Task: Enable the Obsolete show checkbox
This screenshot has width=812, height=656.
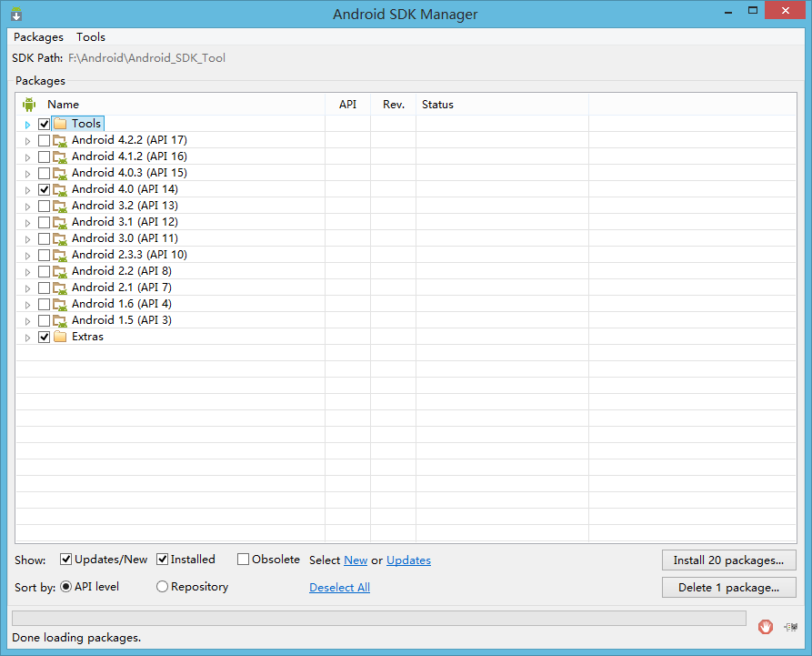Action: pos(243,560)
